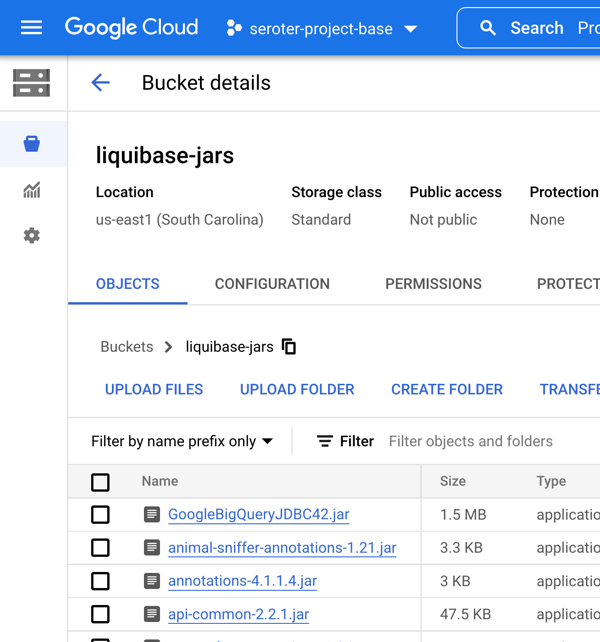The height and width of the screenshot is (642, 600).
Task: Open the Monitoring chart sidebar icon
Action: 32,190
